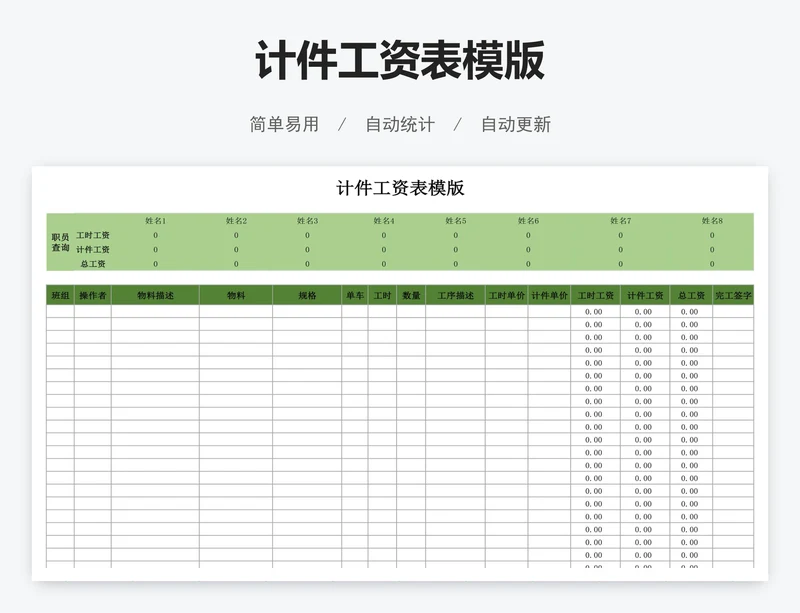Select the 计件工资 row label in summary

(x=93, y=250)
